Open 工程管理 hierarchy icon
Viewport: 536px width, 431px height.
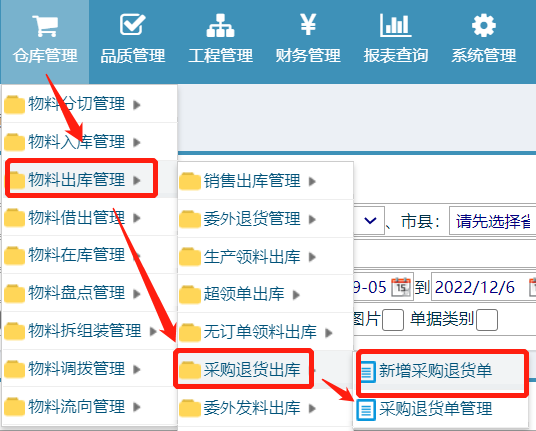[x=220, y=25]
